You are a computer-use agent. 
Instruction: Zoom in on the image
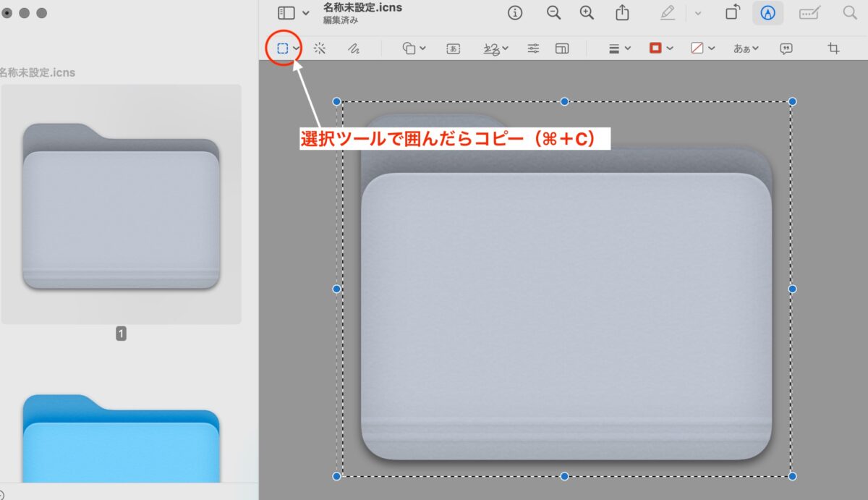(x=587, y=13)
